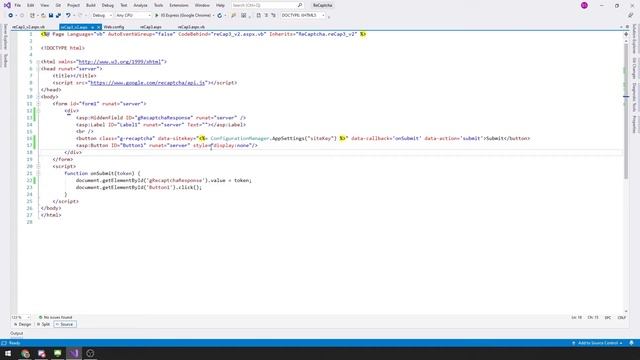Image resolution: width=640 pixels, height=360 pixels.
Task: Open the Project menu
Action: [73, 5]
